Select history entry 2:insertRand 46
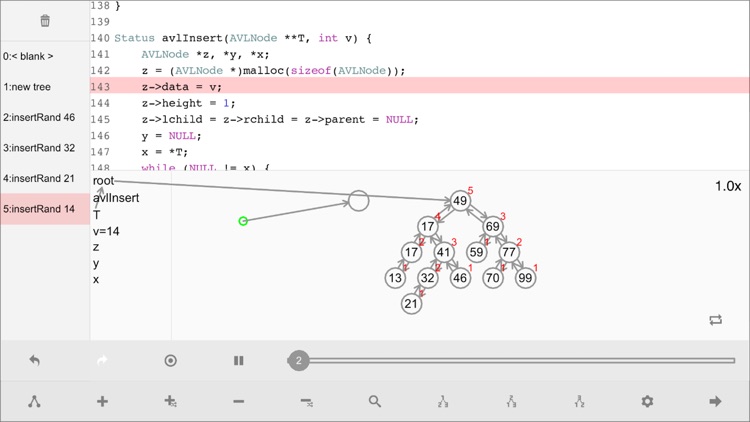This screenshot has width=750, height=422. coord(45,117)
